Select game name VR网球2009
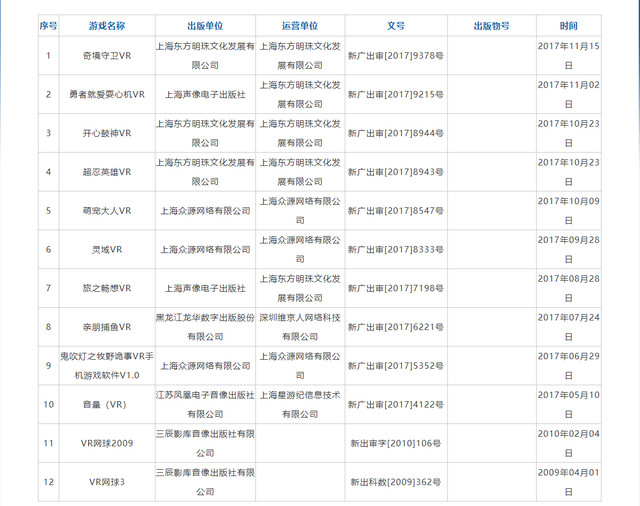The image size is (640, 506). pos(107,443)
